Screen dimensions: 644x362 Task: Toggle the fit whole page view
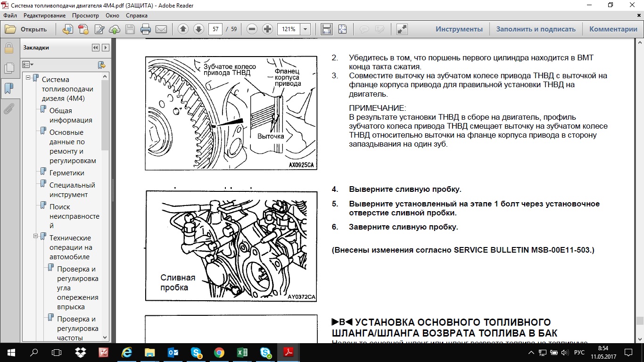pyautogui.click(x=342, y=29)
